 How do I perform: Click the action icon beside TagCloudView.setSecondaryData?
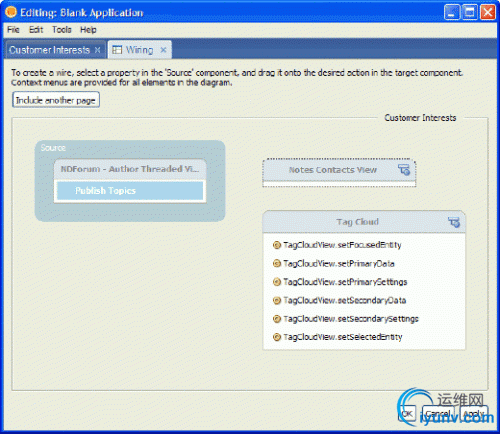pyautogui.click(x=277, y=300)
